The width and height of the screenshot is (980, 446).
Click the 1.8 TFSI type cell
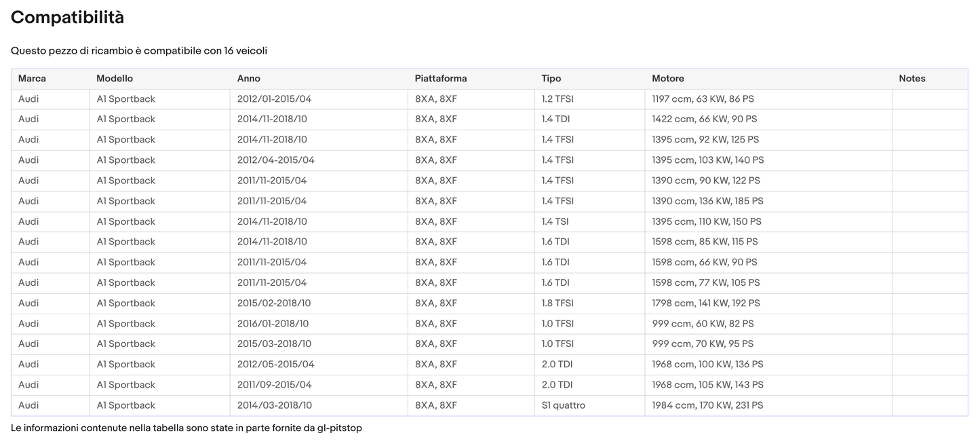click(x=557, y=303)
